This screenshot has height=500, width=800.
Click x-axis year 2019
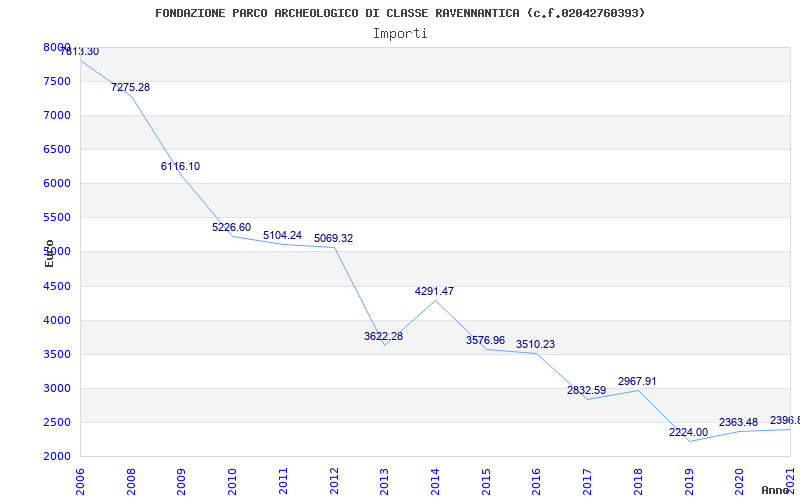(x=689, y=482)
